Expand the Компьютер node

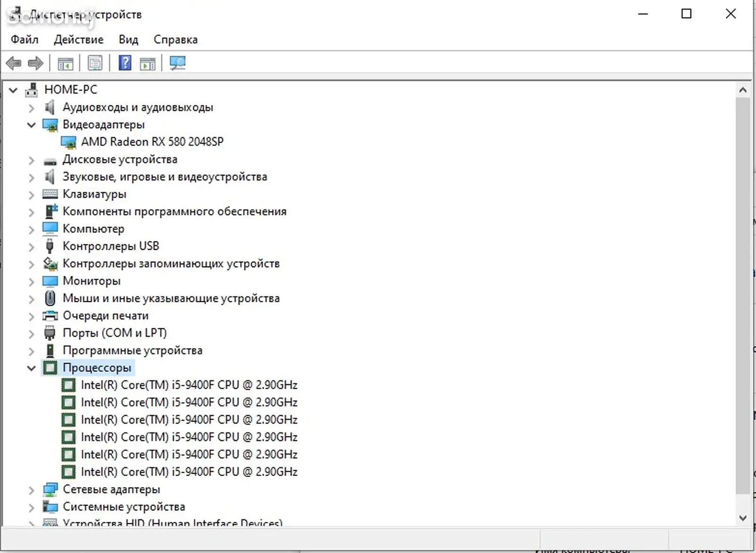click(31, 230)
